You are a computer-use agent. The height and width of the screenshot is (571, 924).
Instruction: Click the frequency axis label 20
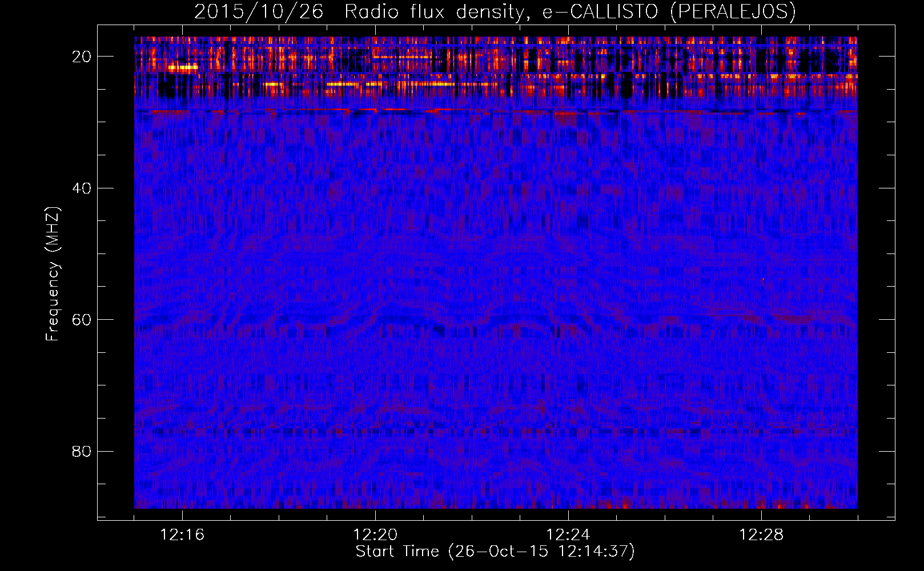tap(82, 57)
